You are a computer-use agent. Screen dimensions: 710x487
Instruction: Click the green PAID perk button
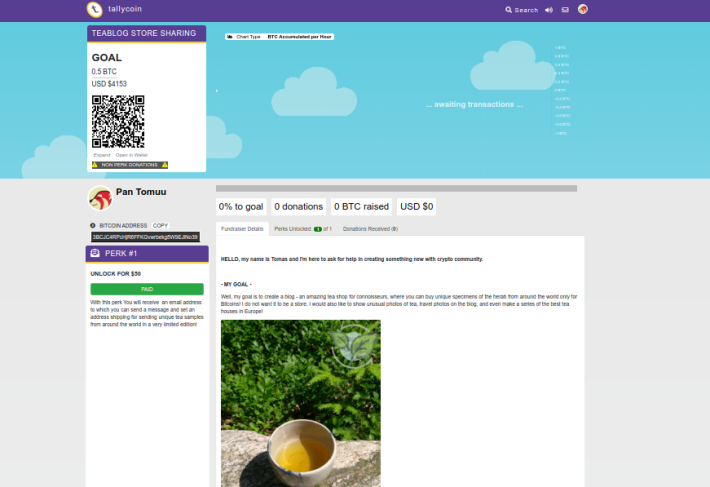pyautogui.click(x=147, y=289)
